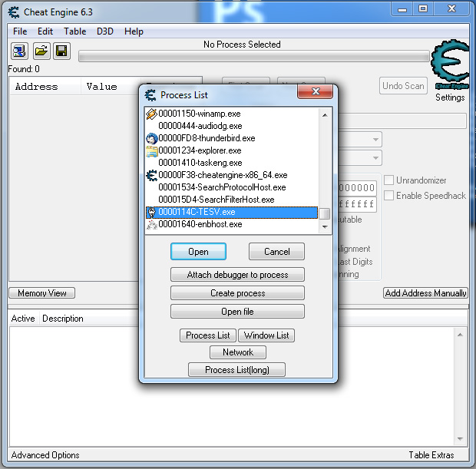Select 00001234-explorer.exe process text
The width and height of the screenshot is (476, 469).
200,151
